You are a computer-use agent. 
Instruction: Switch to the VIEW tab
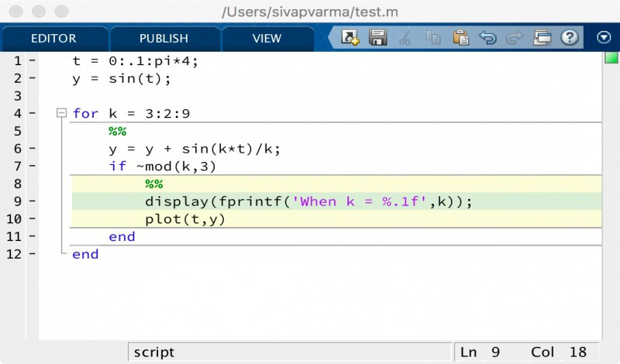pos(267,39)
